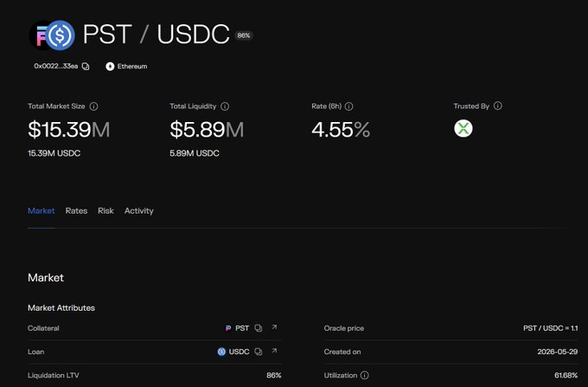Click the PST / USDC market title

[x=156, y=35]
